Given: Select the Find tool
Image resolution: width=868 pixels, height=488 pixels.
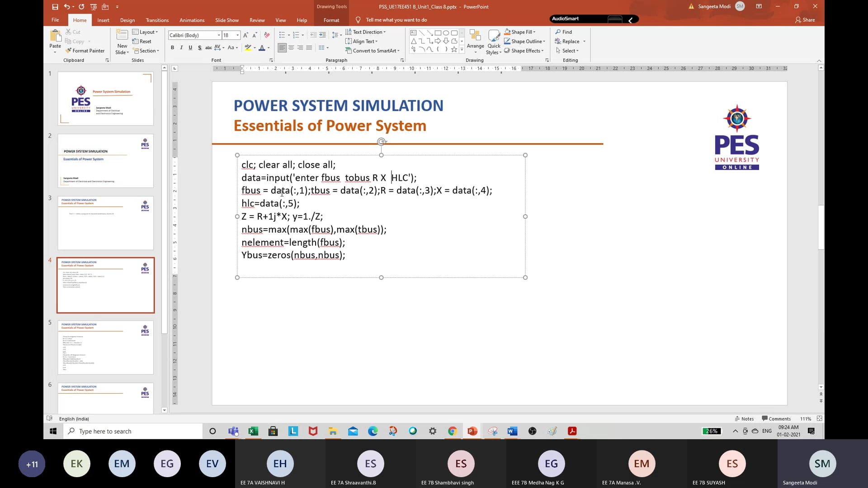Looking at the screenshot, I should 564,32.
